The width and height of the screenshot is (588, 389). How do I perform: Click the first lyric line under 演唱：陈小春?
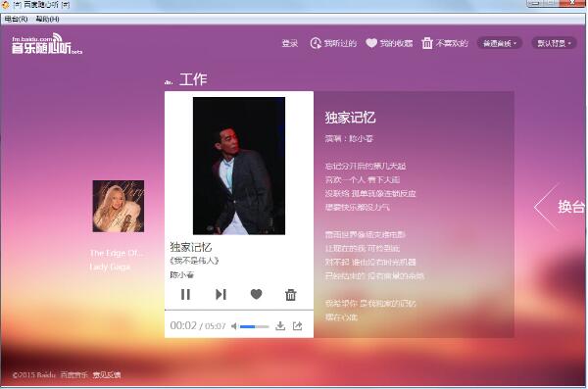(x=366, y=166)
